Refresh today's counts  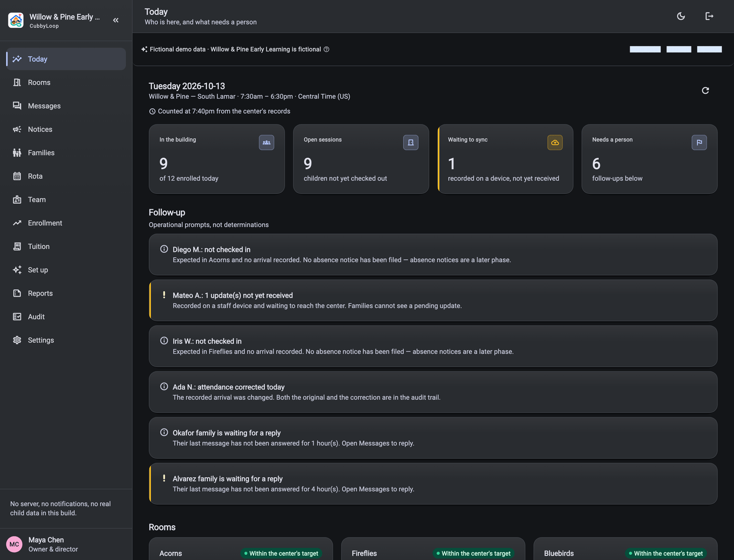705,91
